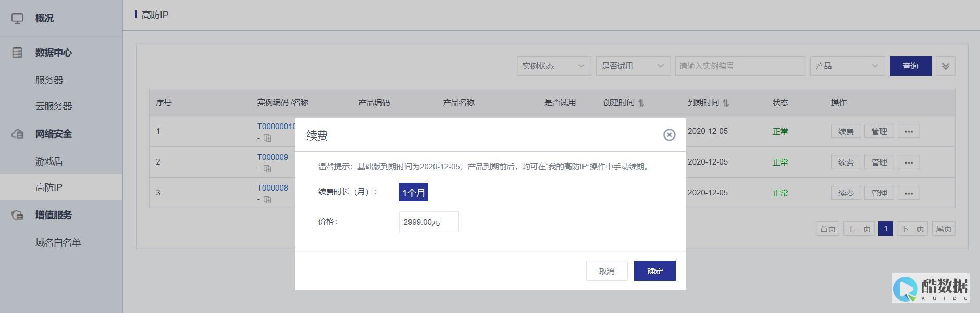The width and height of the screenshot is (980, 313).
Task: Open more actions menu for row 1
Action: point(909,131)
